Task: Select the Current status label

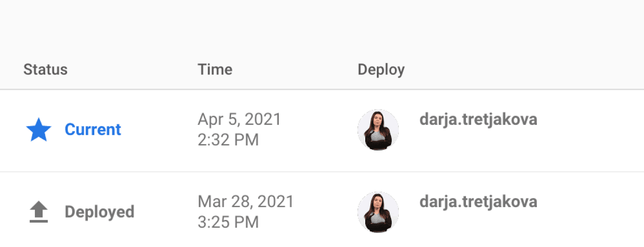Action: click(x=93, y=129)
